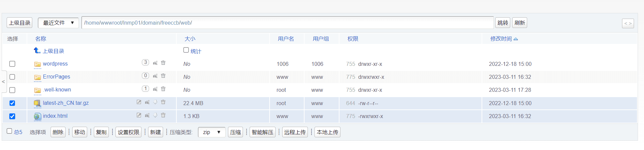Click the 上级目录 button at top
644x150 pixels.
[20, 23]
